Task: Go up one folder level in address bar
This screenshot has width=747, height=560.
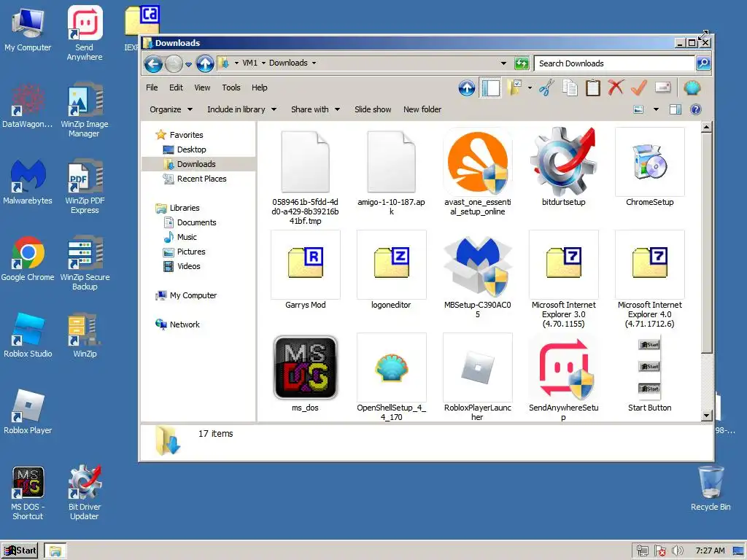Action: click(205, 63)
